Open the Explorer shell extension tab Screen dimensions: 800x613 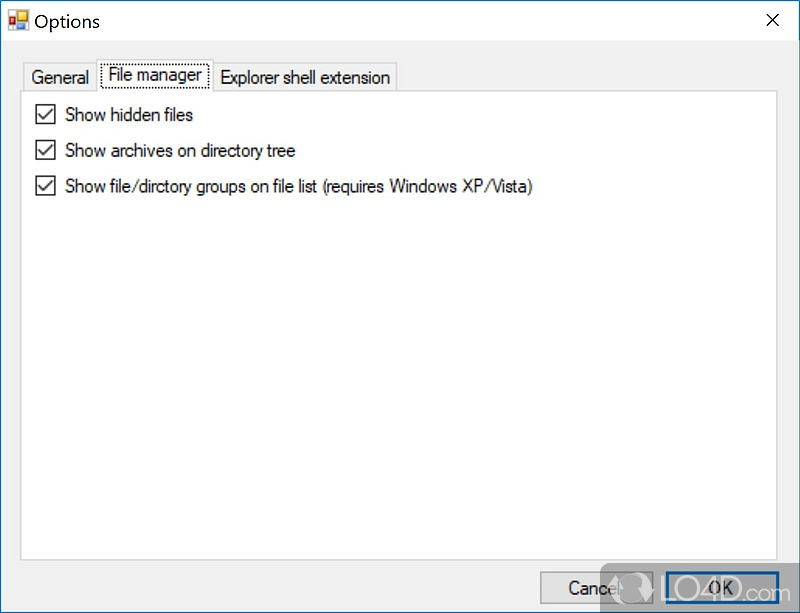pos(305,77)
